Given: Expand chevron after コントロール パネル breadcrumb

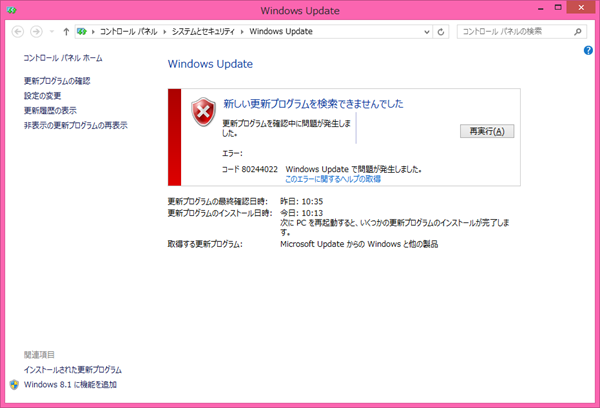Looking at the screenshot, I should point(165,32).
